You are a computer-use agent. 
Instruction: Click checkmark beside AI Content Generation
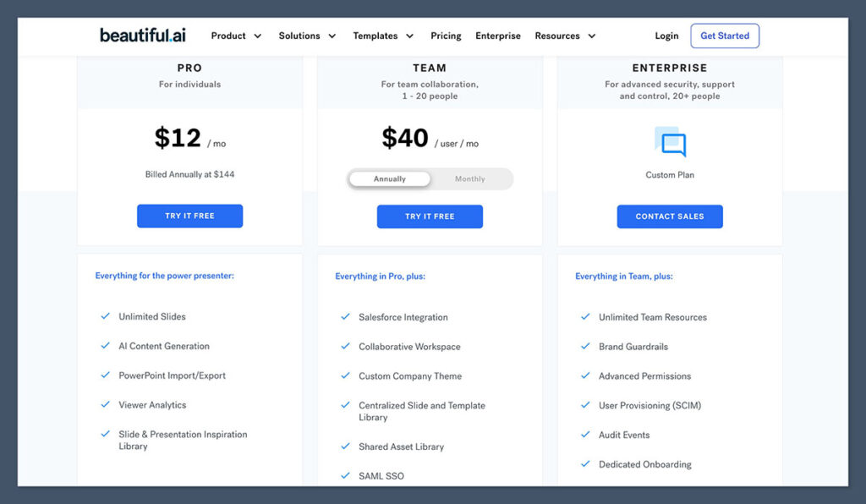105,346
